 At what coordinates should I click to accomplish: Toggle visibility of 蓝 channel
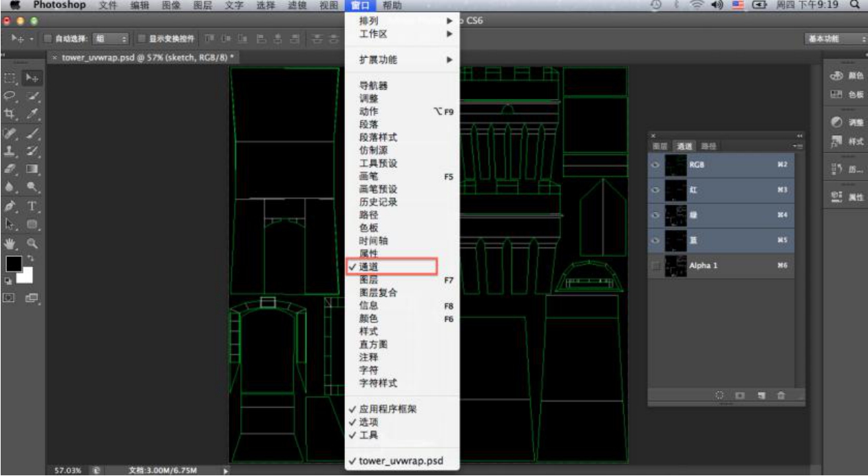click(x=656, y=240)
